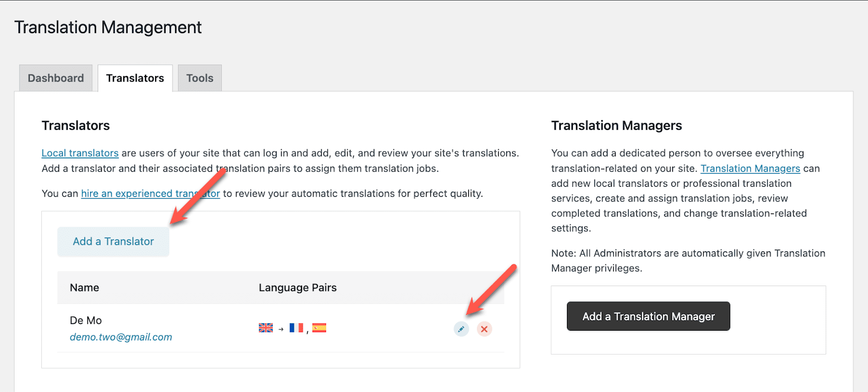The width and height of the screenshot is (868, 392).
Task: Click Add a Translation Manager button
Action: (648, 317)
